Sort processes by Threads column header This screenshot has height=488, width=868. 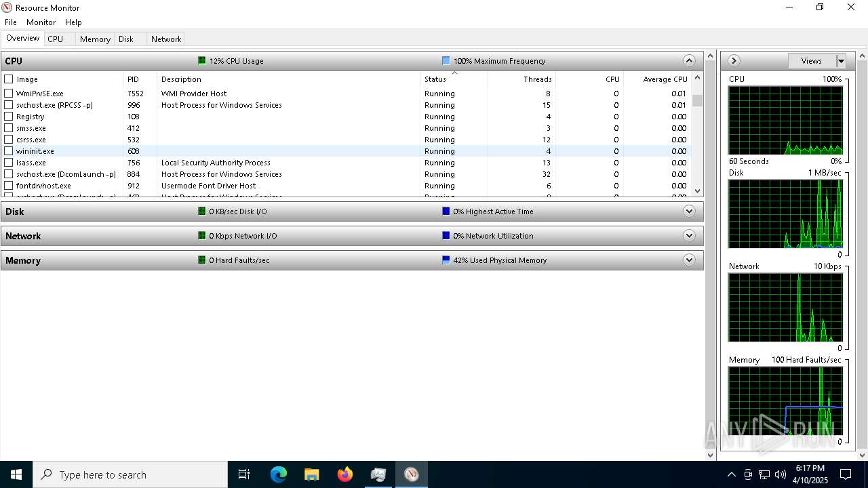coord(521,79)
